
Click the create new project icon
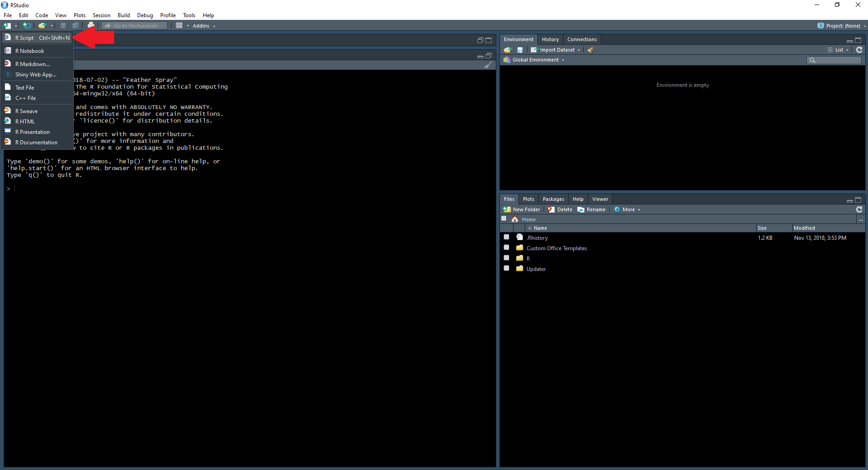click(x=27, y=26)
